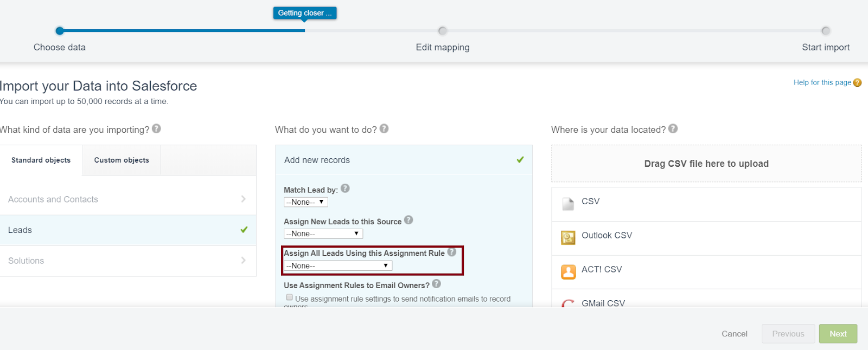The height and width of the screenshot is (350, 868).
Task: Enable assignment rule notification emails checkbox
Action: pyautogui.click(x=290, y=297)
